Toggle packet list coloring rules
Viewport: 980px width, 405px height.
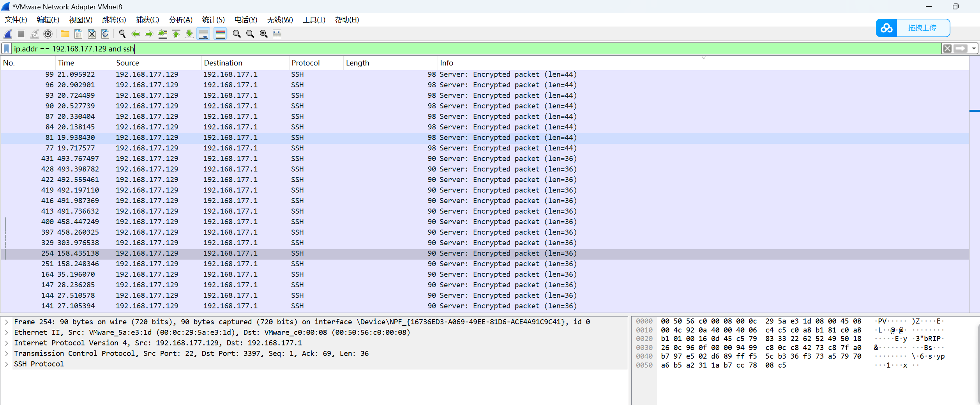click(x=221, y=34)
